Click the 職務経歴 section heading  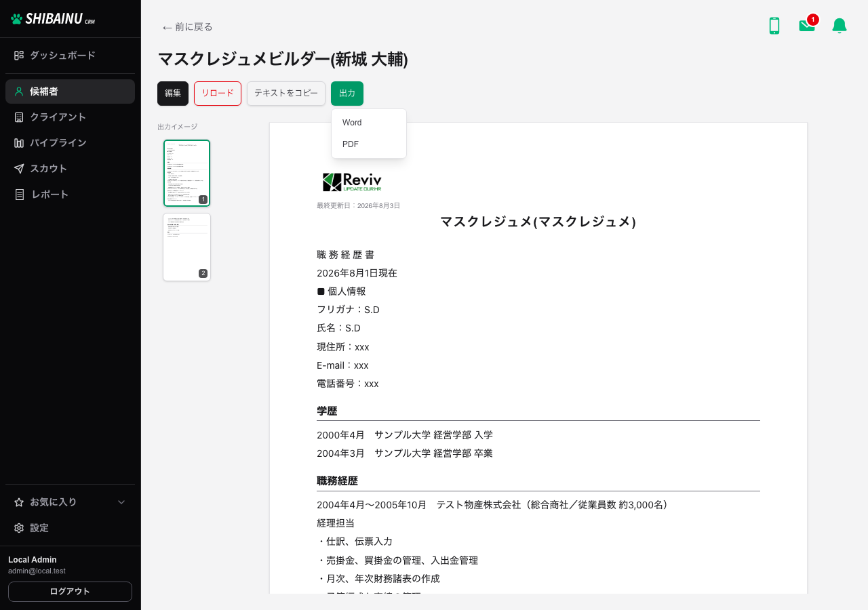(337, 481)
